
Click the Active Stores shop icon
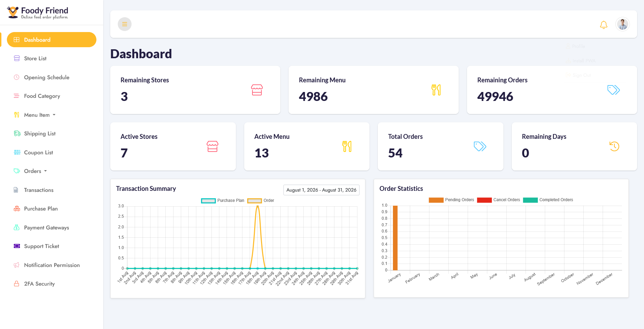(212, 146)
